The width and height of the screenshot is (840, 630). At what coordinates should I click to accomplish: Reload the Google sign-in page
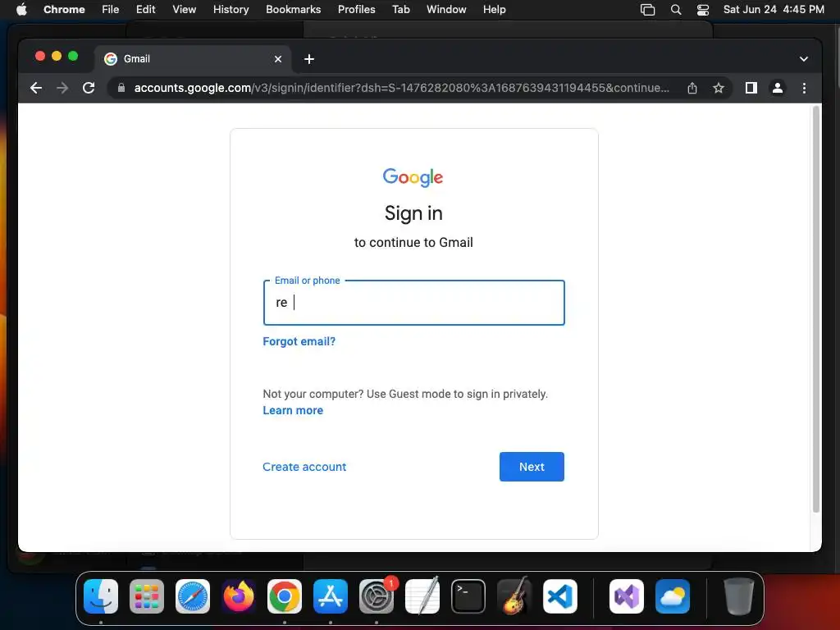tap(89, 88)
